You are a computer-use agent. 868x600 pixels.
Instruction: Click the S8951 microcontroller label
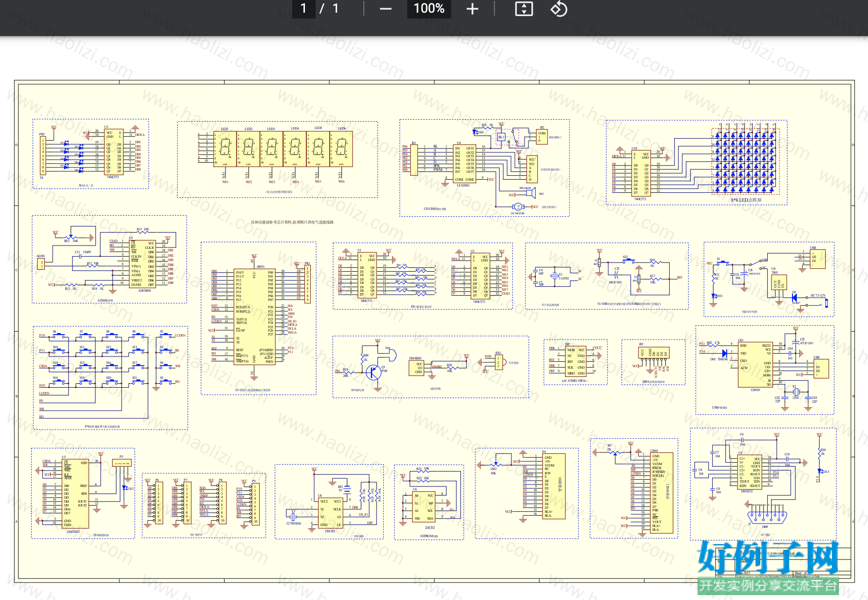click(261, 266)
